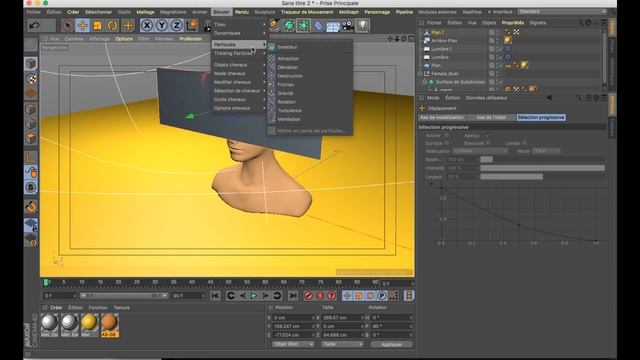Switch to Sélection progressive tab
Screen dimensions: 640x360
pyautogui.click(x=541, y=118)
